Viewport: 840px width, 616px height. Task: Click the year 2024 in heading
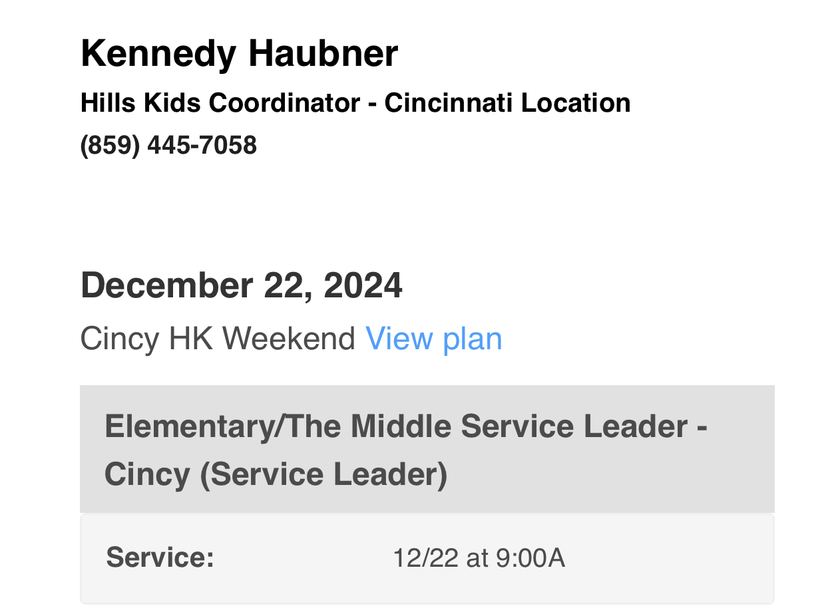(363, 285)
